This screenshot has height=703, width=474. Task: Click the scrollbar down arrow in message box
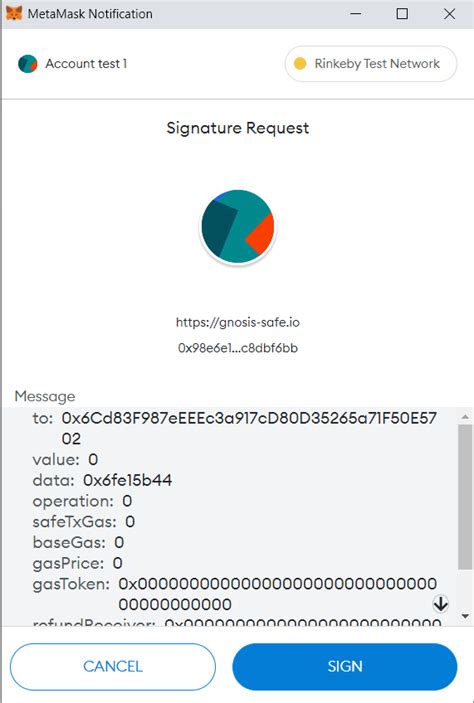coord(465,617)
